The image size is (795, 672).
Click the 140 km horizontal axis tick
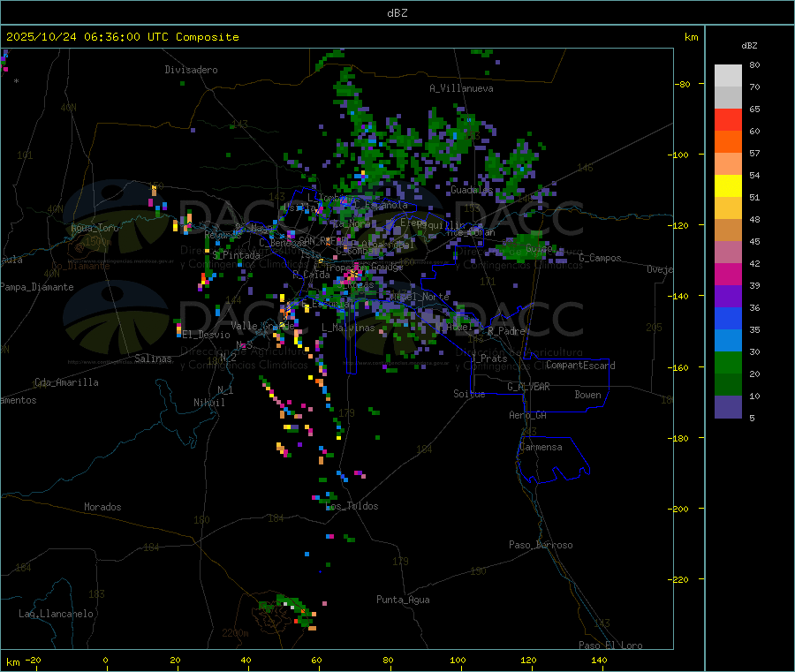(x=599, y=660)
